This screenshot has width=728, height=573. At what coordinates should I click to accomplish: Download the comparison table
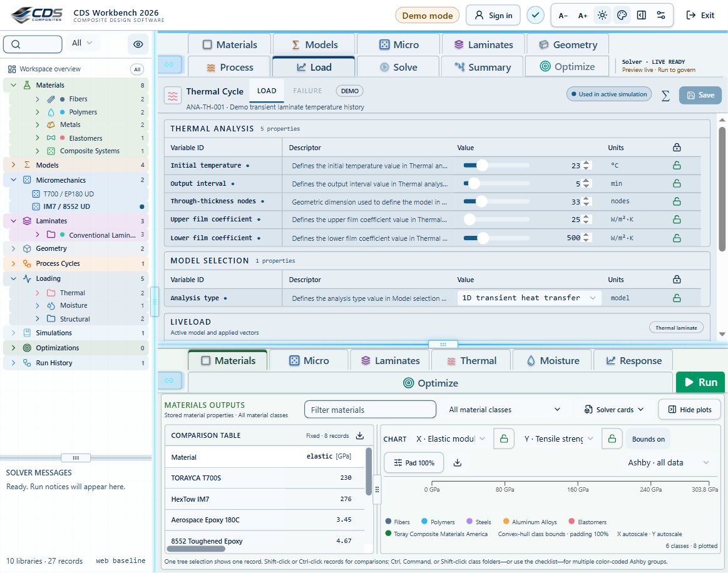pyautogui.click(x=360, y=435)
